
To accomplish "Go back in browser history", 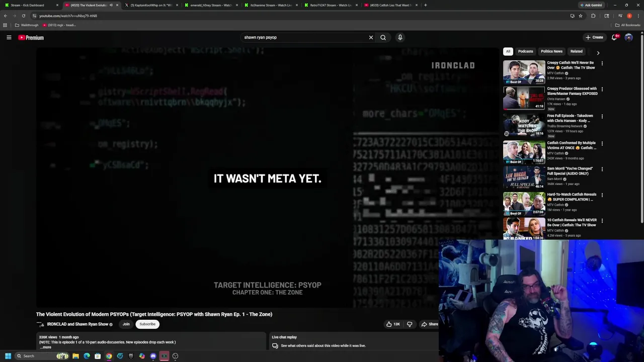I will [6, 16].
